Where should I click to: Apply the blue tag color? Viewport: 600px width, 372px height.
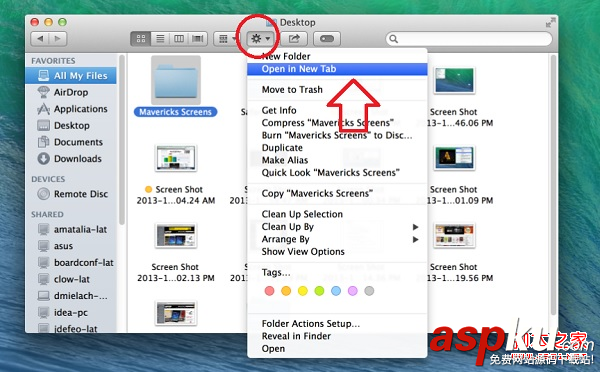point(336,291)
